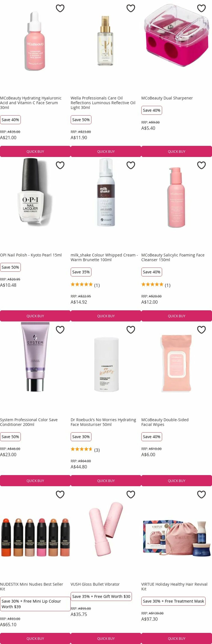Open Wella Care Oil Reflections product title
The width and height of the screenshot is (212, 644).
pos(103,103)
